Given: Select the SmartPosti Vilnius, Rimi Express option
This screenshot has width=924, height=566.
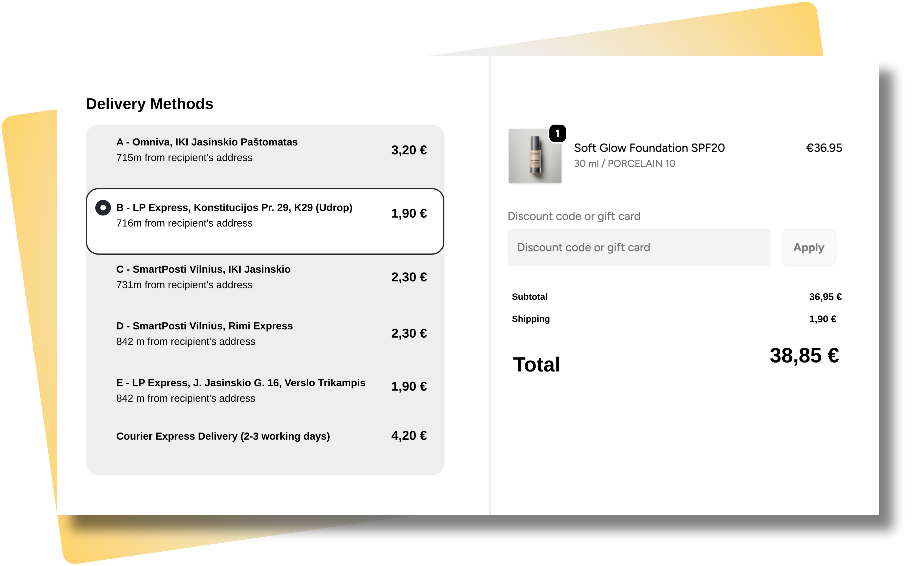Looking at the screenshot, I should coord(204,326).
